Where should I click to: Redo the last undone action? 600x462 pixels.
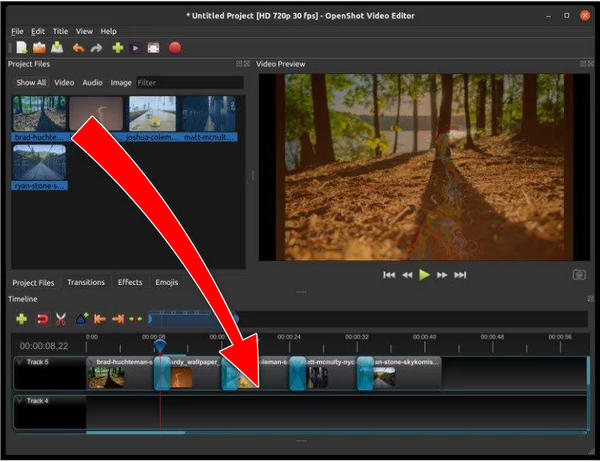[96, 48]
